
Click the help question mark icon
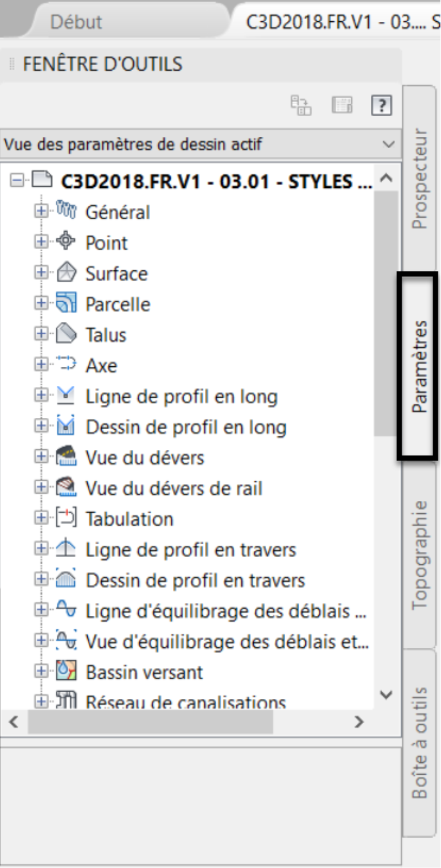pos(381,105)
